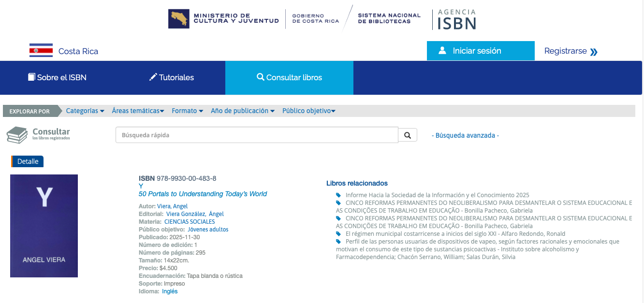644x303 pixels.
Task: Click the tag icon beside El régimen municipal
Action: point(338,234)
